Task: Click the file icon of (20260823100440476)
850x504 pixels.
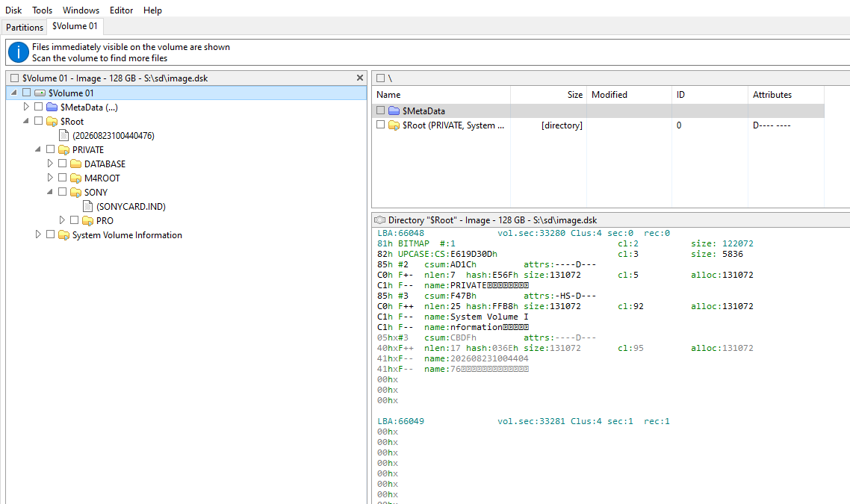Action: point(64,135)
